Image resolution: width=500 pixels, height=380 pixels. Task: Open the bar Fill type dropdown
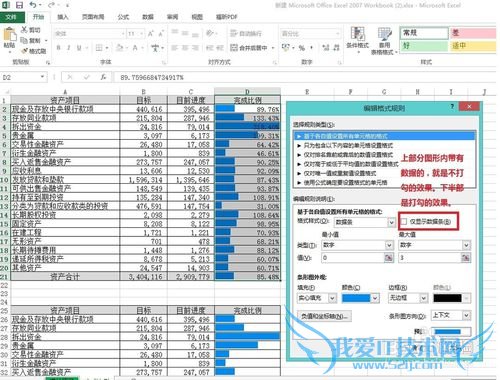click(332, 298)
